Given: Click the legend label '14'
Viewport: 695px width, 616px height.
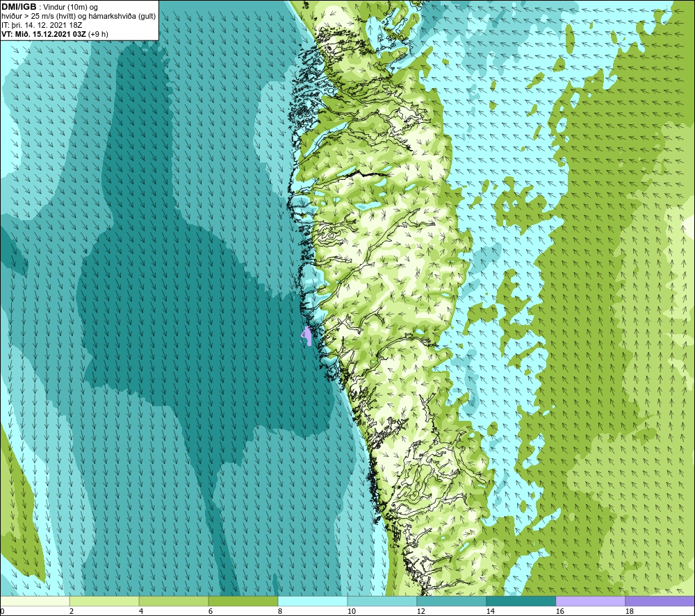Looking at the screenshot, I should 490,611.
